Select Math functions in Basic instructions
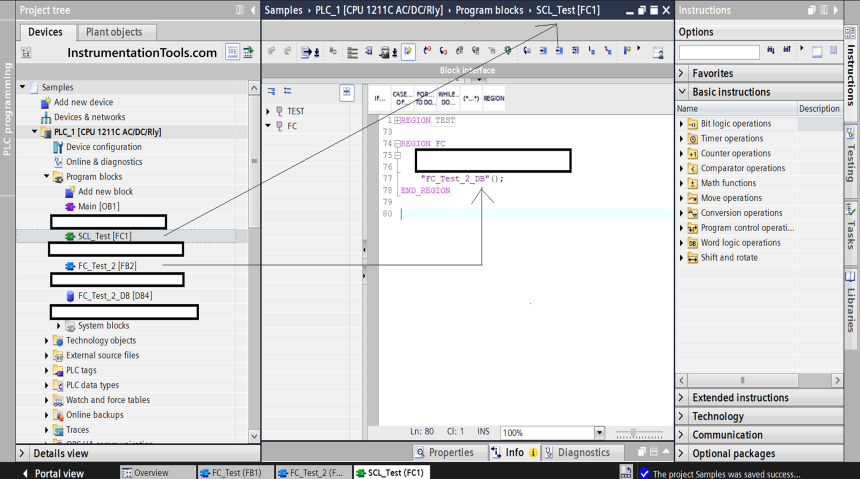This screenshot has height=479, width=860. (728, 183)
